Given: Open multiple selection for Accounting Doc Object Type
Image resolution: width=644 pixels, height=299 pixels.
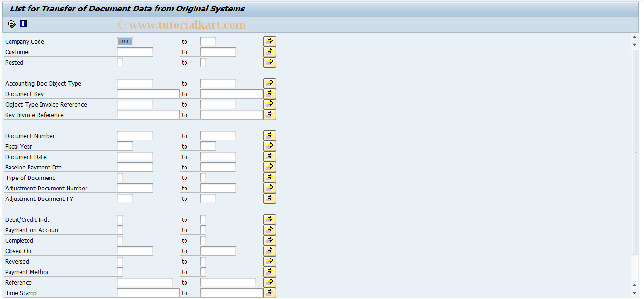Looking at the screenshot, I should pyautogui.click(x=270, y=83).
